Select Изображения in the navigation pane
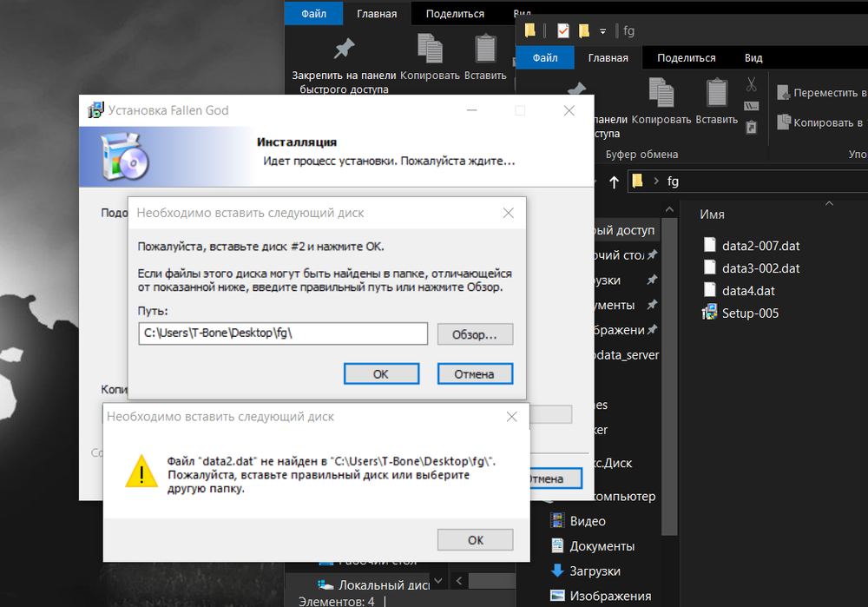 tap(610, 596)
